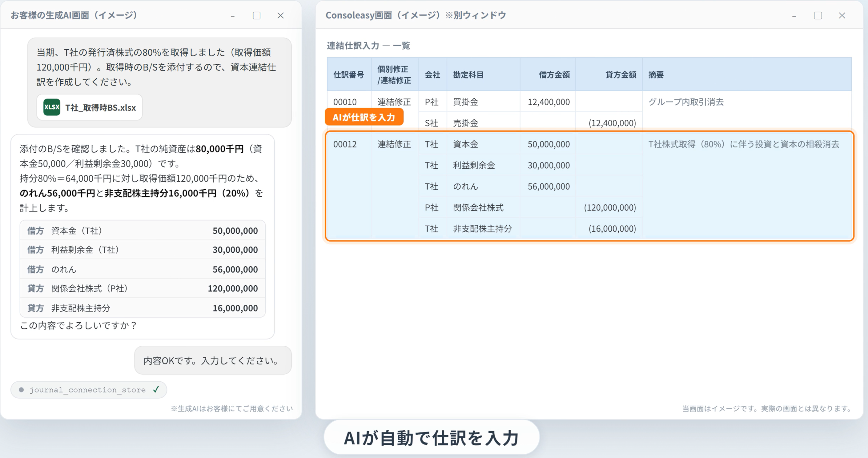The height and width of the screenshot is (458, 868).
Task: Click the 借方 資本金（T社） row in chat
Action: (x=142, y=231)
